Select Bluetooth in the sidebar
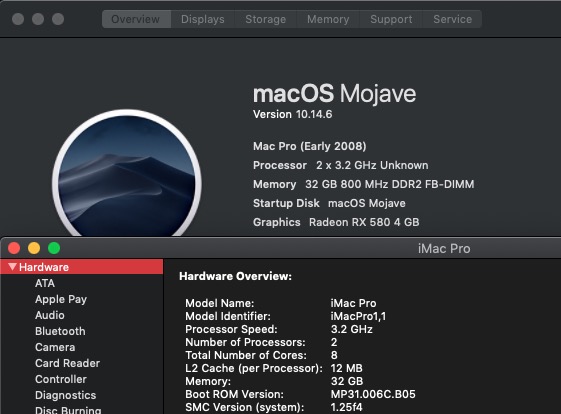Image resolution: width=561 pixels, height=414 pixels. [60, 331]
